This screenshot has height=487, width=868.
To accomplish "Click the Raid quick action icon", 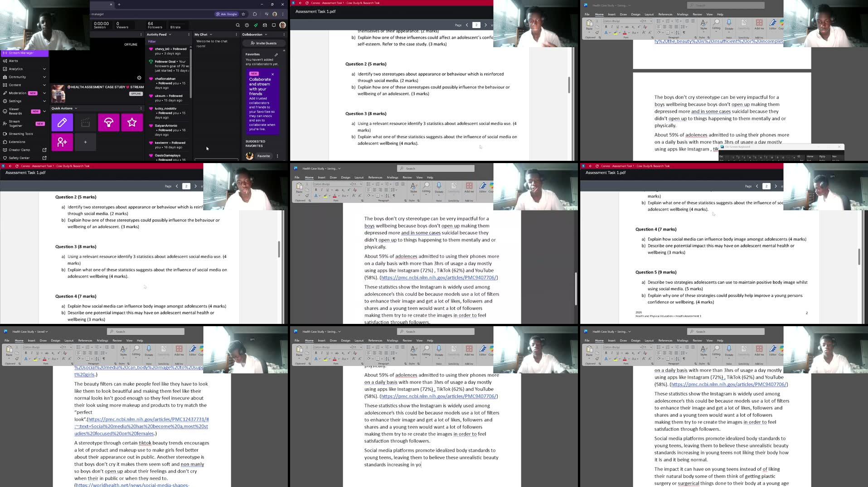I will pyautogui.click(x=109, y=122).
